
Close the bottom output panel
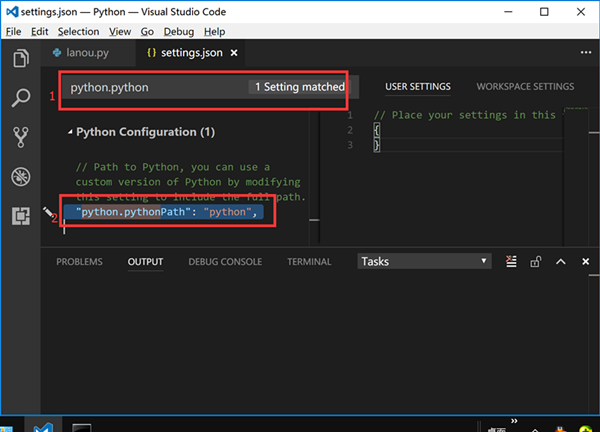point(584,262)
